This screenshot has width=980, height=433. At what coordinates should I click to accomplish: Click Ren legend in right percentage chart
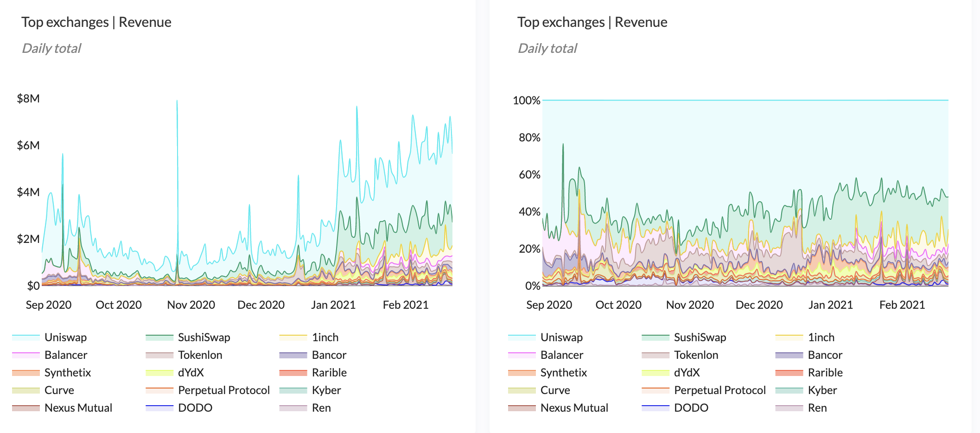pyautogui.click(x=801, y=408)
